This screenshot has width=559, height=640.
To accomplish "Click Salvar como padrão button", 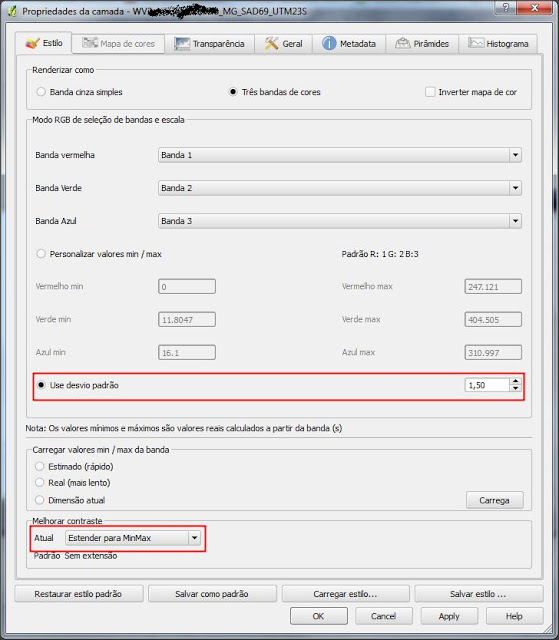I will (212, 594).
